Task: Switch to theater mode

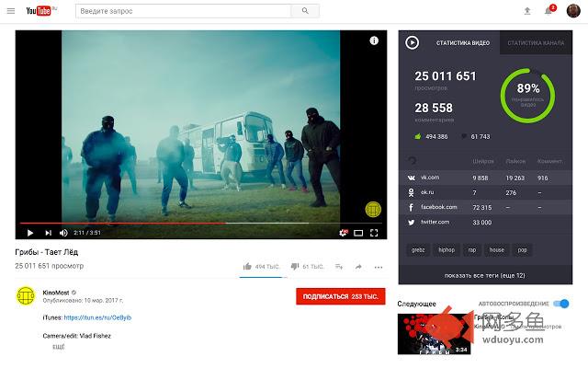Action: point(358,233)
